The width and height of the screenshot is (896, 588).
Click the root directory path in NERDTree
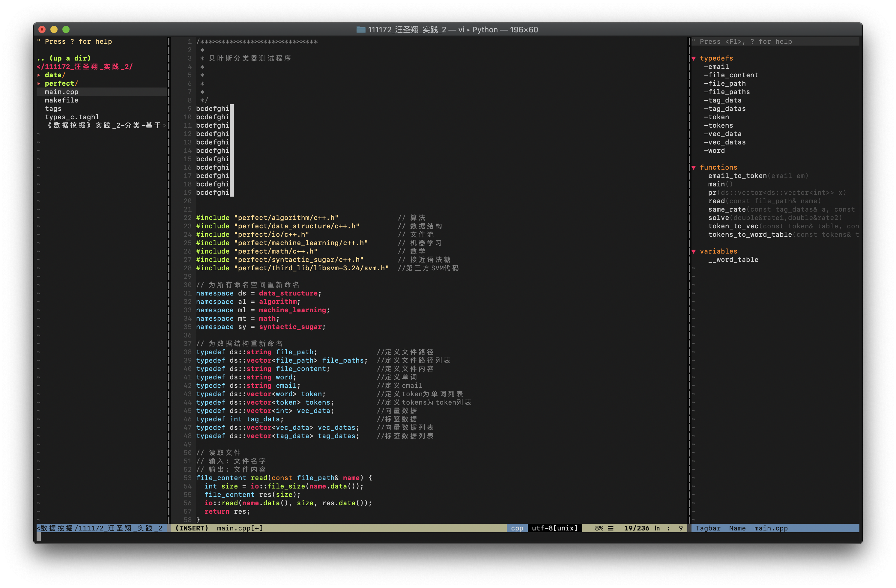[x=85, y=67]
